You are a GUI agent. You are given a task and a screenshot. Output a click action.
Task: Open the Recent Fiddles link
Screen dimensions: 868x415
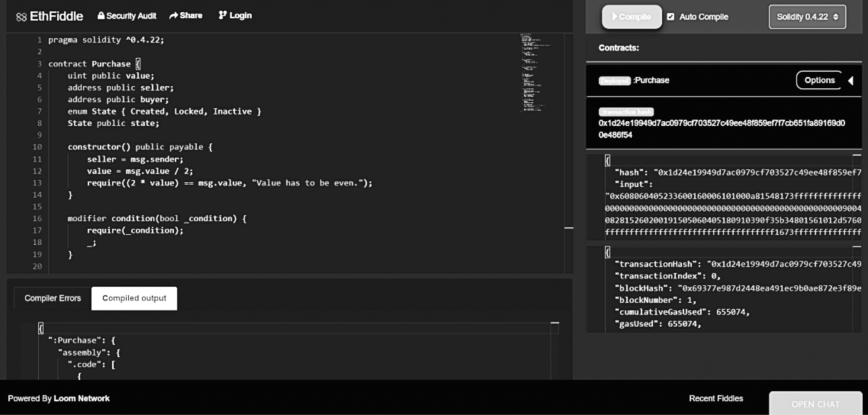coord(716,398)
